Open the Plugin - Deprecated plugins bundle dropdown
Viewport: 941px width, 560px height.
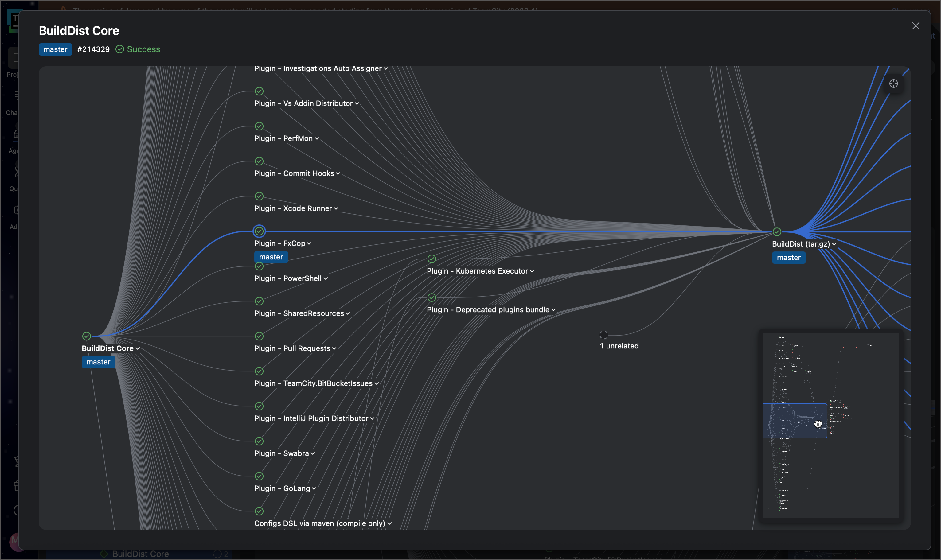click(553, 309)
